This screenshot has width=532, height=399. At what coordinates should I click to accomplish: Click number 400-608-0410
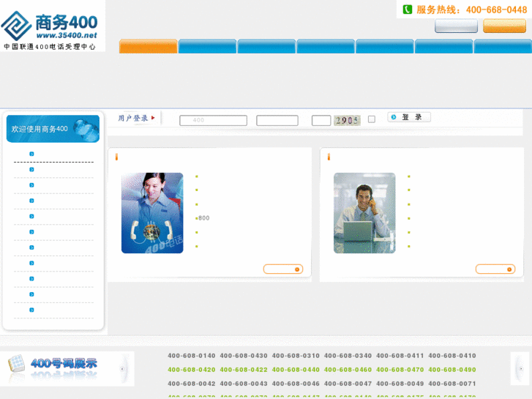(x=452, y=356)
